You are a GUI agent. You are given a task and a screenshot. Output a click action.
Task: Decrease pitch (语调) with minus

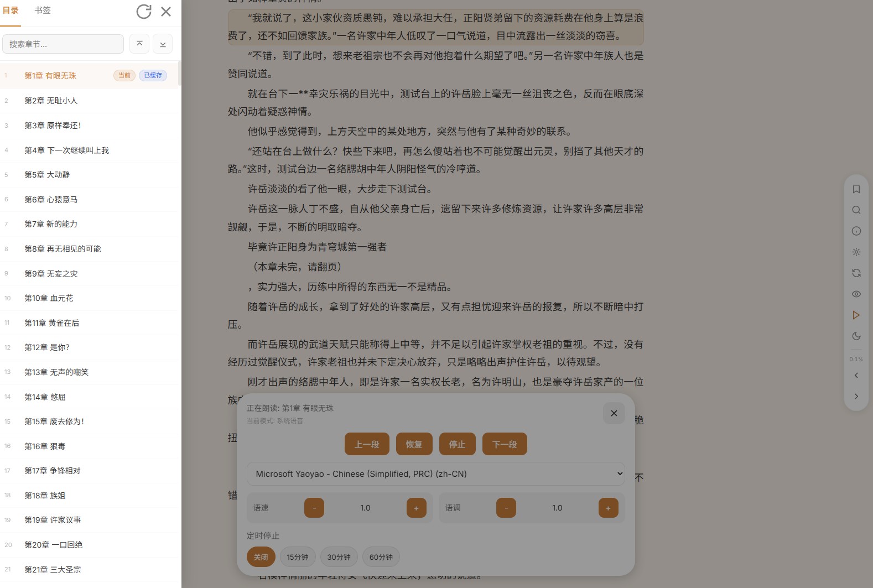click(506, 508)
